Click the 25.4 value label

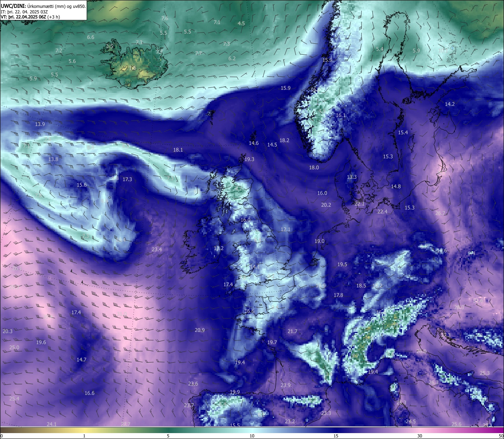(14, 399)
